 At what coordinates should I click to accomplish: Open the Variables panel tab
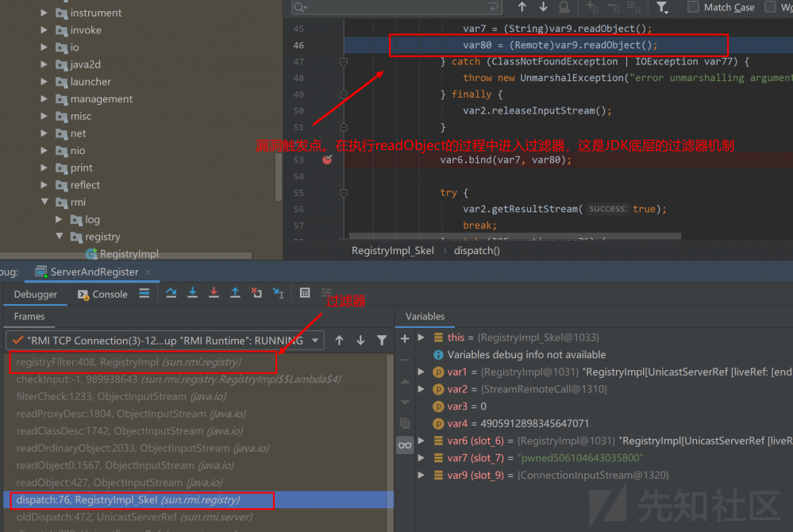(x=425, y=317)
